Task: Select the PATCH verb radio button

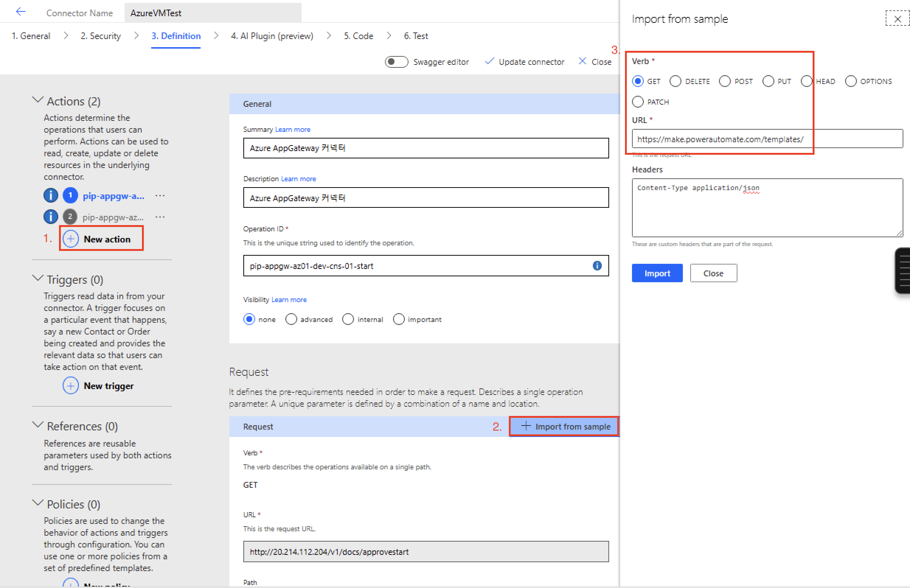Action: pos(638,102)
